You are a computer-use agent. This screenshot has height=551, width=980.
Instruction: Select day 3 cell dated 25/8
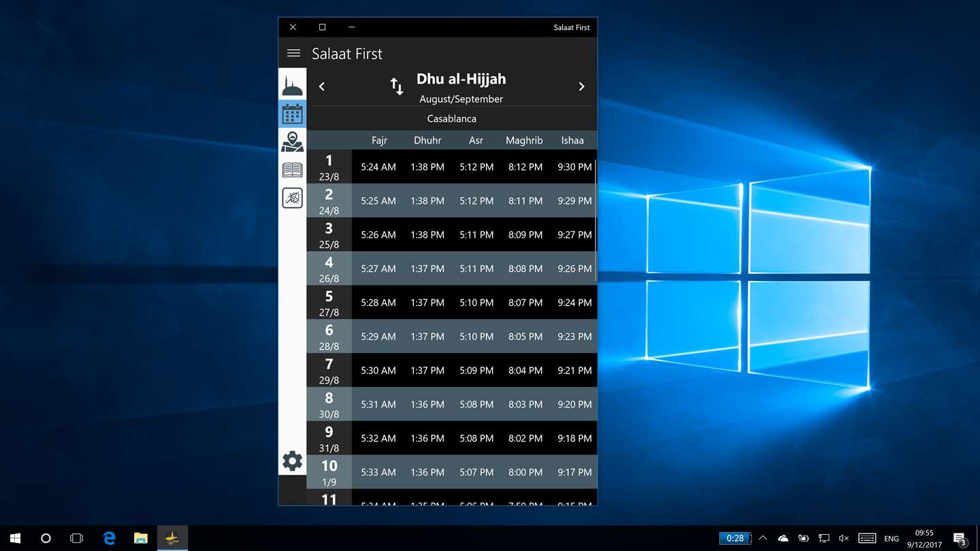[329, 235]
